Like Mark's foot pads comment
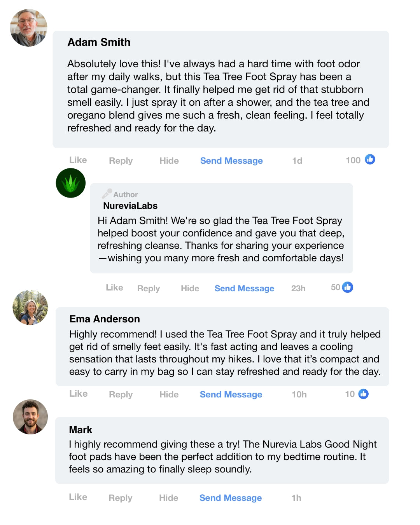420x525 pixels. [78, 497]
